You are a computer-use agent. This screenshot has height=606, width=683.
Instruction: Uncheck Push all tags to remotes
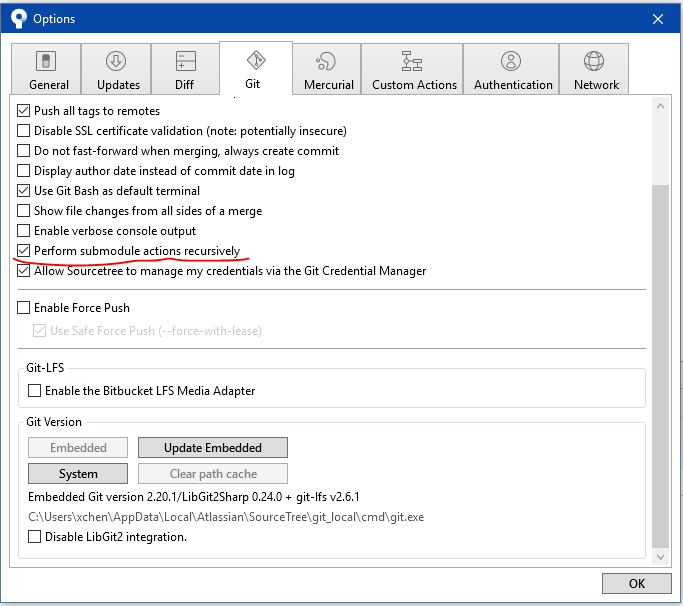click(x=24, y=111)
